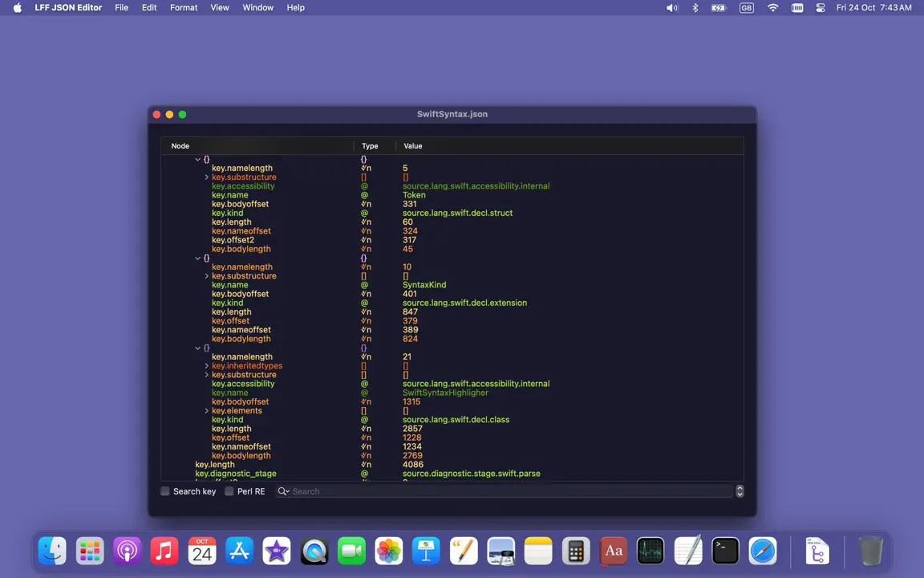Image resolution: width=924 pixels, height=578 pixels.
Task: Open Finder from the dock
Action: click(52, 551)
